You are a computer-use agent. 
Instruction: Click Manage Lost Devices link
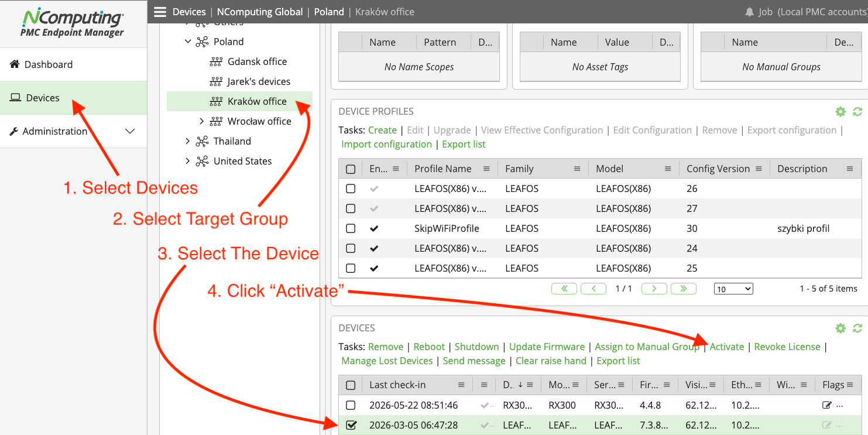pos(387,361)
